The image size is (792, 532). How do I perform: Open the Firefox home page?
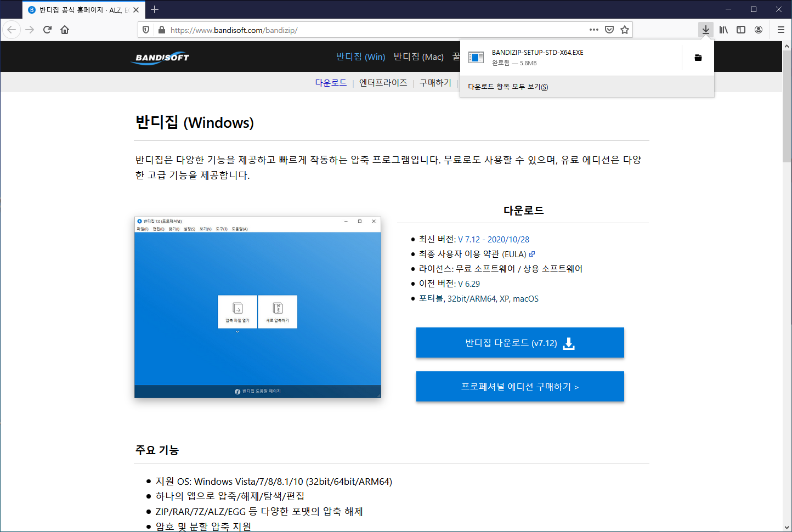coord(65,30)
